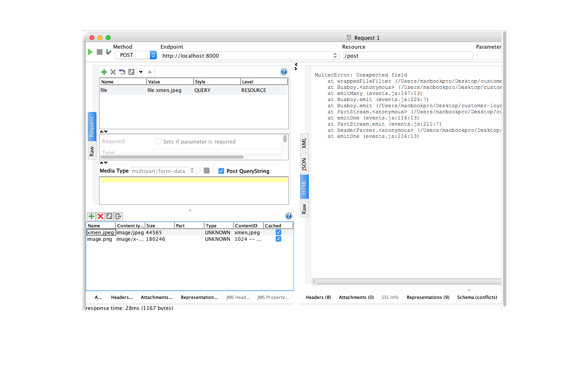The height and width of the screenshot is (368, 588).
Task: Click the red stop request icon
Action: pyautogui.click(x=99, y=52)
